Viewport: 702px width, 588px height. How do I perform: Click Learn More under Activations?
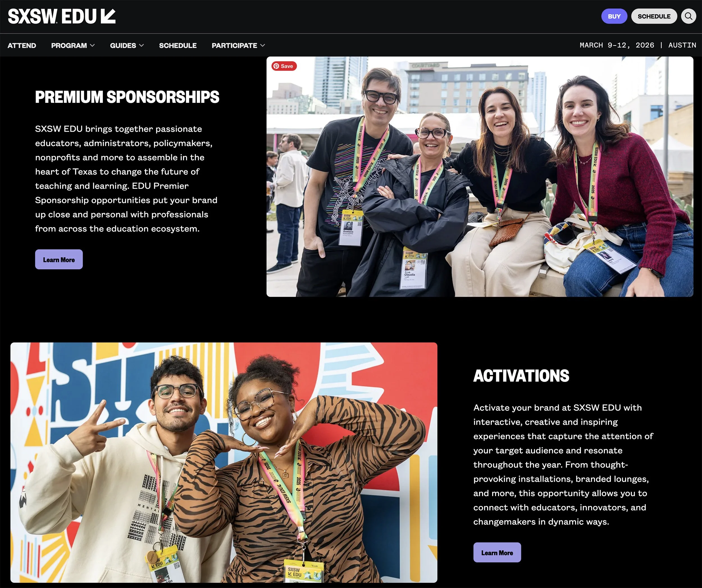[x=497, y=552]
